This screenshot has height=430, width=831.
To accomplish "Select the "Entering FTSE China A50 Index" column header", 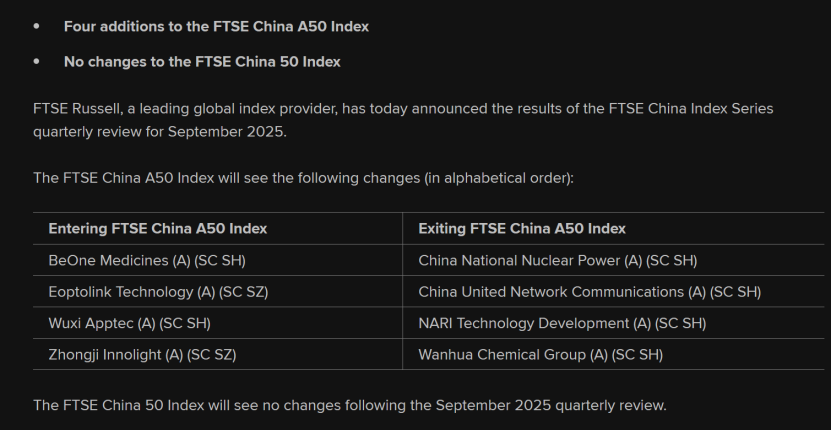I will (158, 229).
